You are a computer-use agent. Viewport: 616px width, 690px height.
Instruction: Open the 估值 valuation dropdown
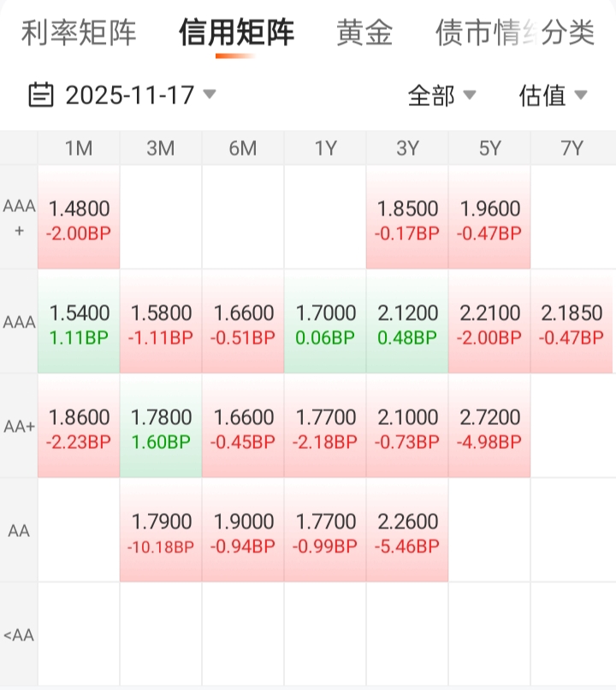coord(553,95)
